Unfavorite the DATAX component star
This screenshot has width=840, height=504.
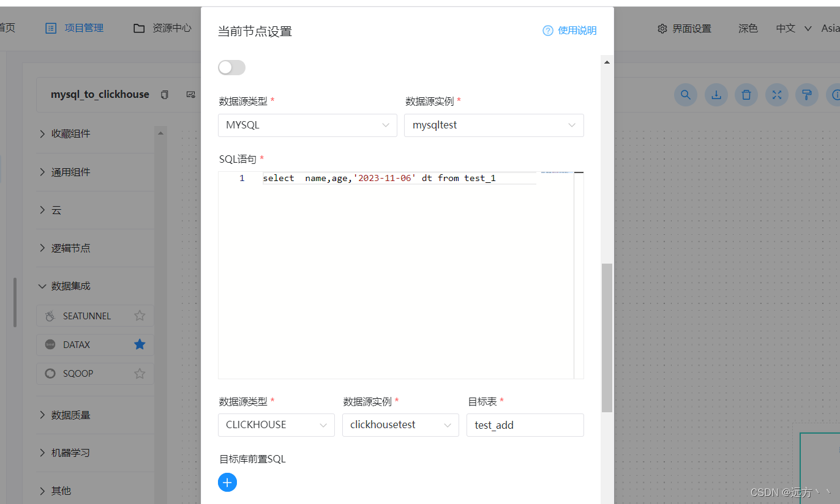140,344
